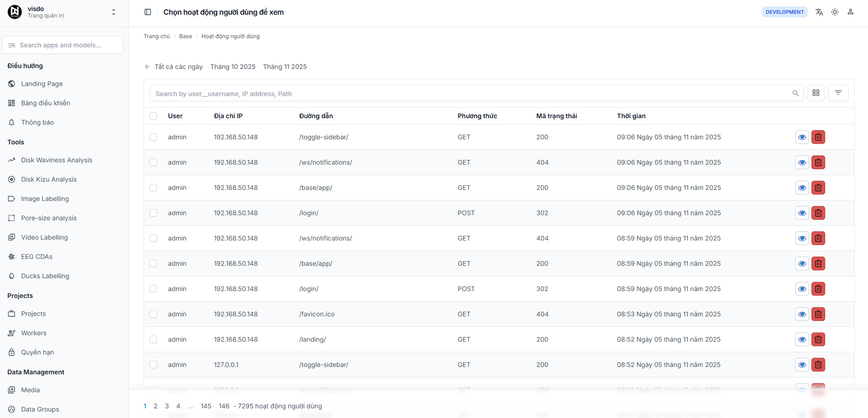Open the user account profile icon
This screenshot has width=868, height=418.
click(x=850, y=12)
